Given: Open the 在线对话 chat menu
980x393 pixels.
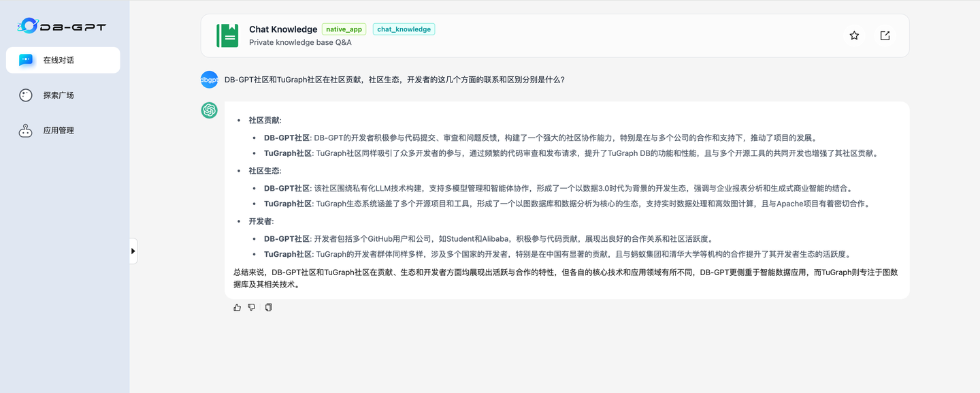Looking at the screenshot, I should click(63, 60).
